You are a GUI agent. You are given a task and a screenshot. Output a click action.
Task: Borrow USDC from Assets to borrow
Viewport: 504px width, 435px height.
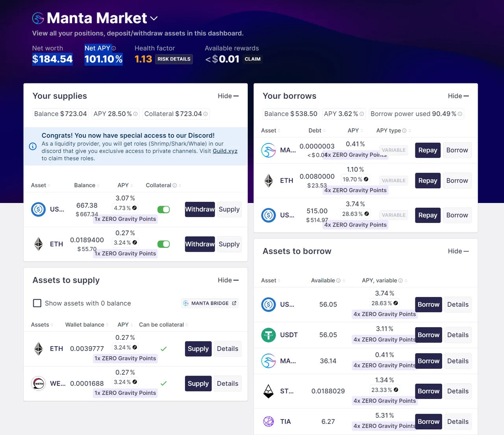428,304
